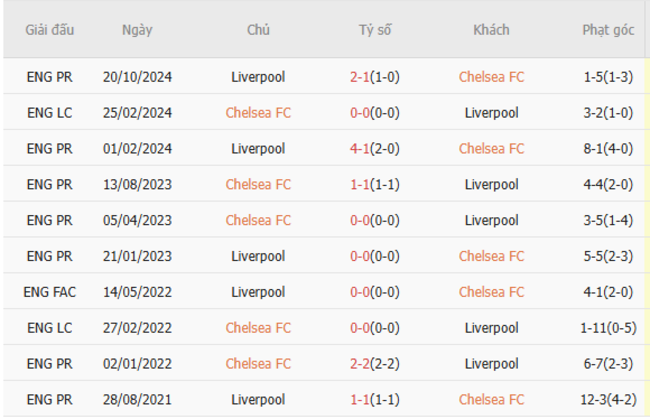Open Chelsea FC home team on 25/02/2024
Screen dimensions: 650x419
(258, 113)
